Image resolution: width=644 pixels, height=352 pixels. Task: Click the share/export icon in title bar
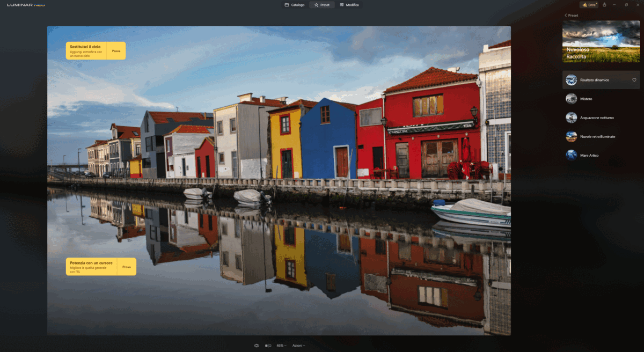coord(605,5)
